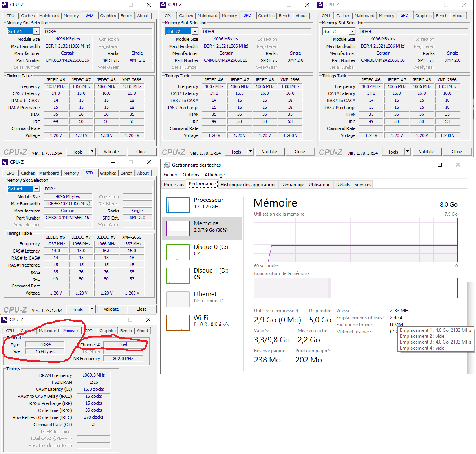Image resolution: width=476 pixels, height=454 pixels.
Task: Click Validate button in Slot #2 window
Action: (x=269, y=152)
